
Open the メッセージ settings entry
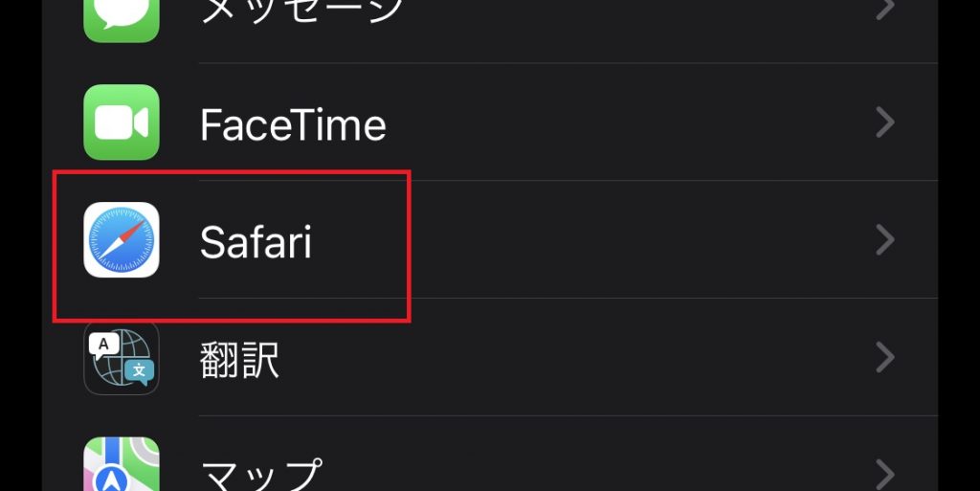[301, 11]
